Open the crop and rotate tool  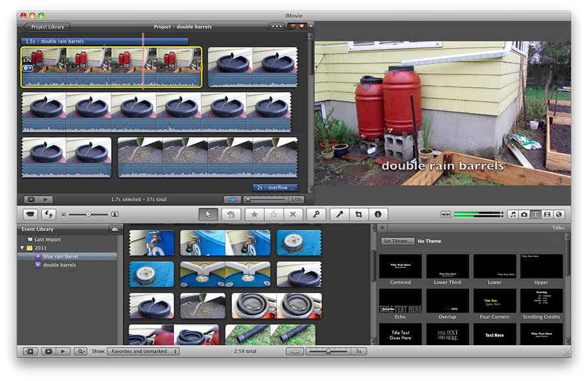click(358, 214)
